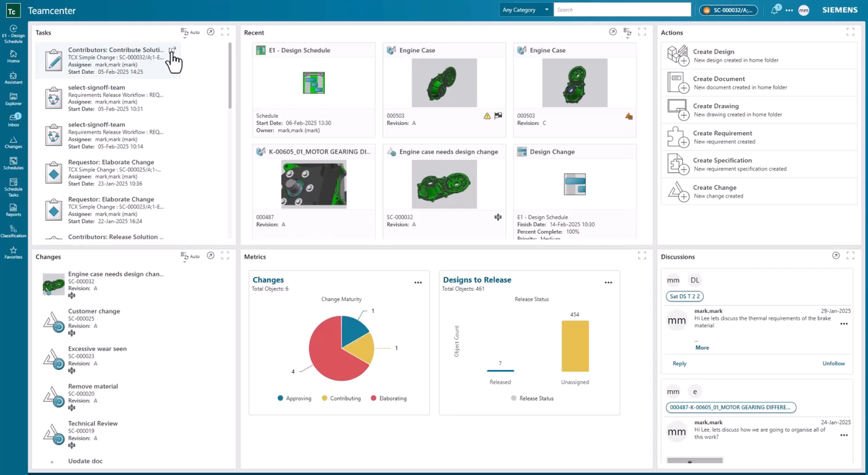Open the Inbox sidebar icon
868x475 pixels.
click(13, 121)
